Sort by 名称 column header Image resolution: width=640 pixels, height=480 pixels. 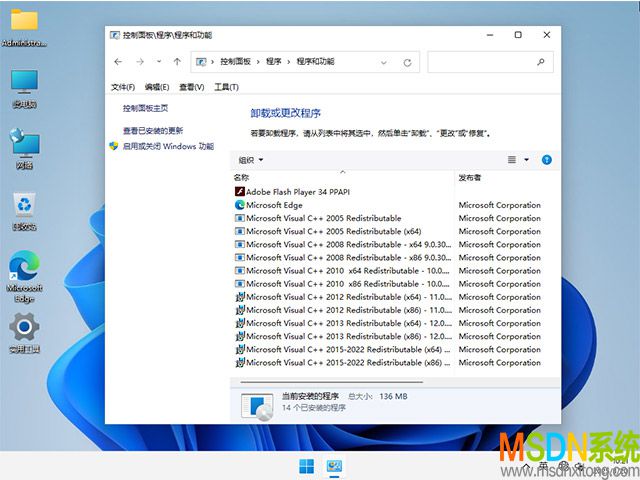pos(241,178)
